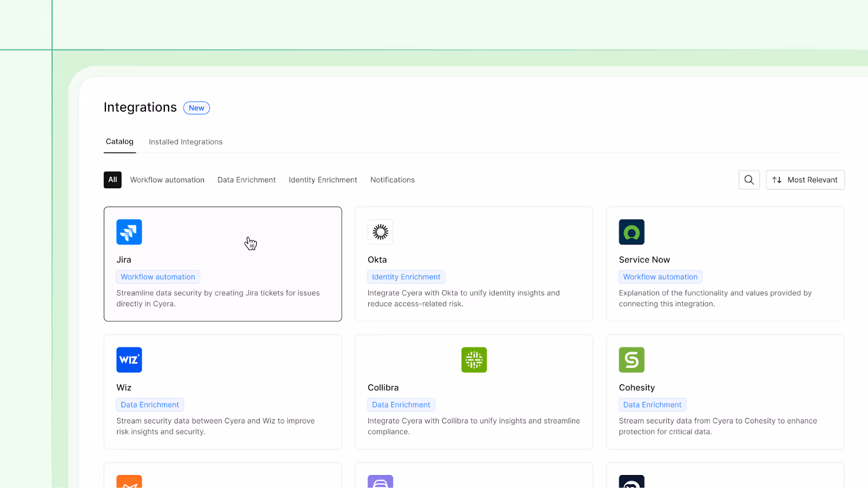Click the Service Now logo icon
The height and width of the screenshot is (488, 868).
pos(631,232)
